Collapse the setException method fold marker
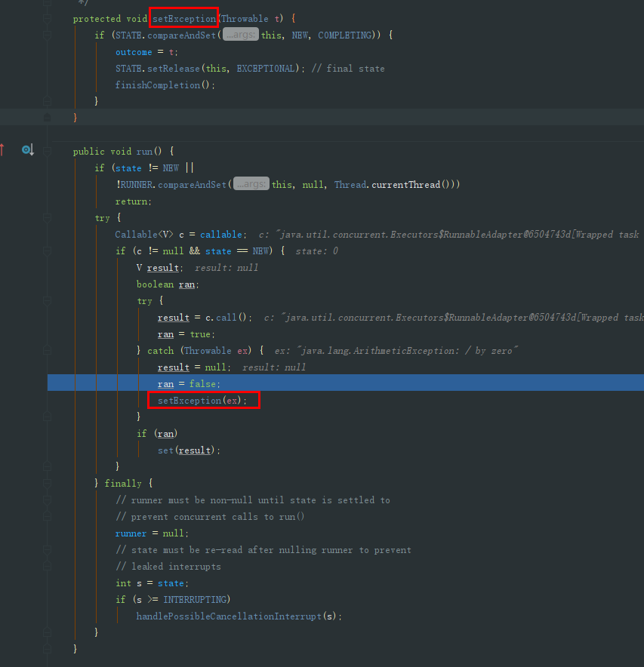 (48, 19)
